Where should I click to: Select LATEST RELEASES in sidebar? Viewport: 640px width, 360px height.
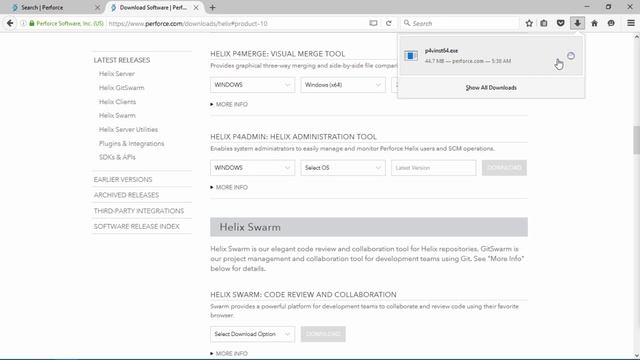122,60
